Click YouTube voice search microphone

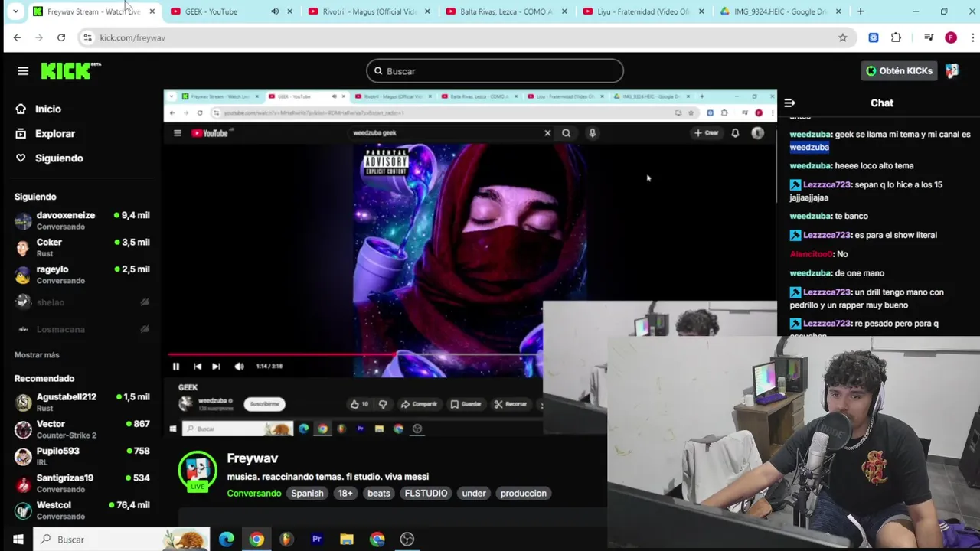click(x=592, y=133)
